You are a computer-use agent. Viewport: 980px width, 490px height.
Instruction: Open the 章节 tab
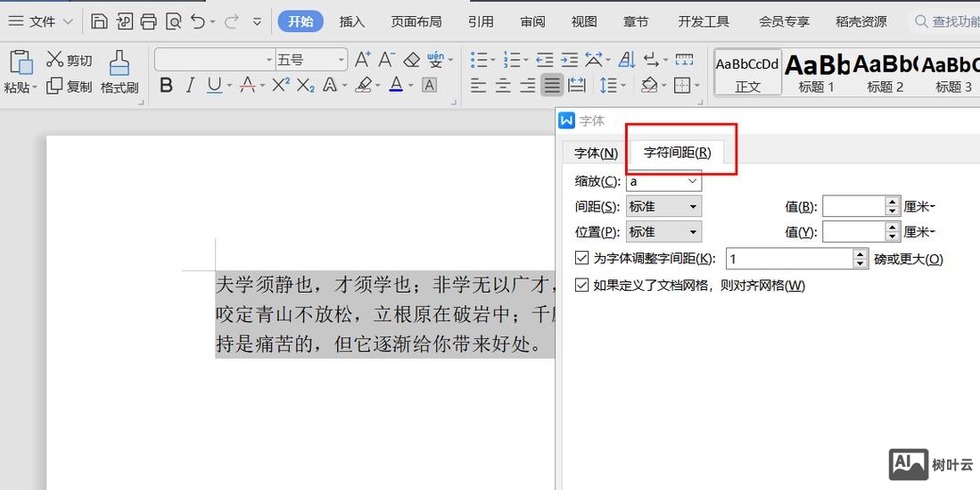pos(636,21)
